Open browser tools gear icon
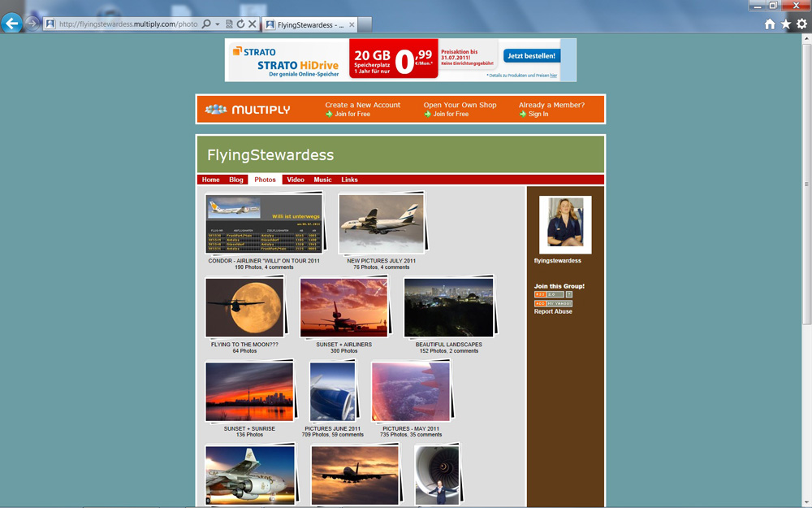The width and height of the screenshot is (812, 508). click(801, 24)
